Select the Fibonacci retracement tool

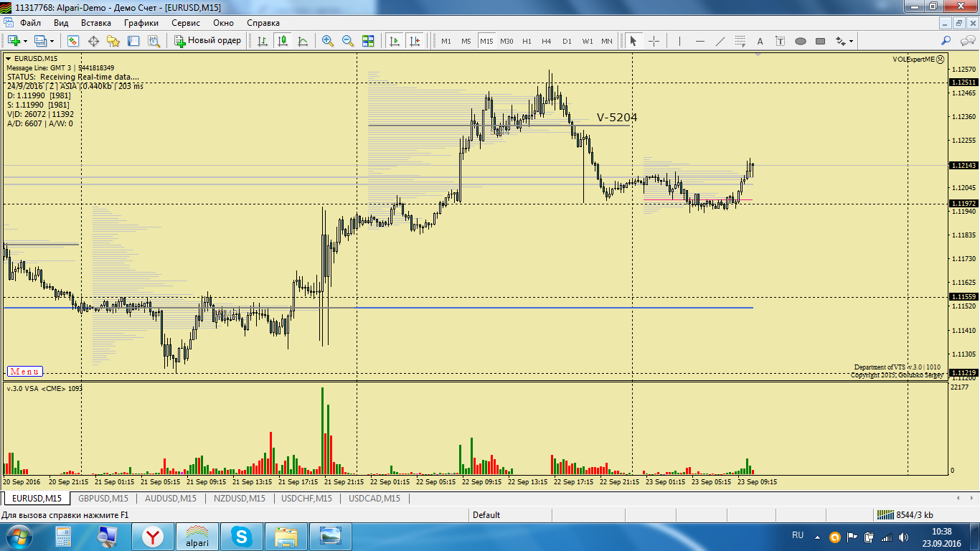pos(740,41)
